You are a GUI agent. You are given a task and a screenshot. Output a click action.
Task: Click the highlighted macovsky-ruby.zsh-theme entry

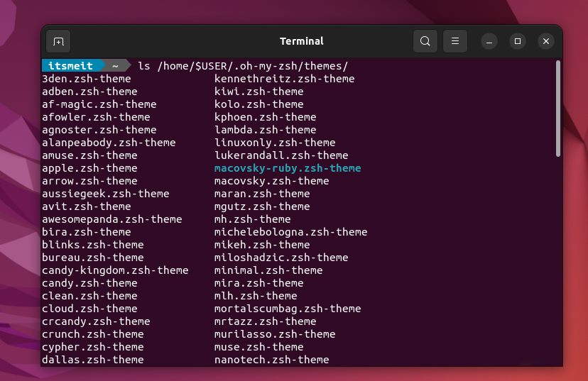pyautogui.click(x=288, y=168)
